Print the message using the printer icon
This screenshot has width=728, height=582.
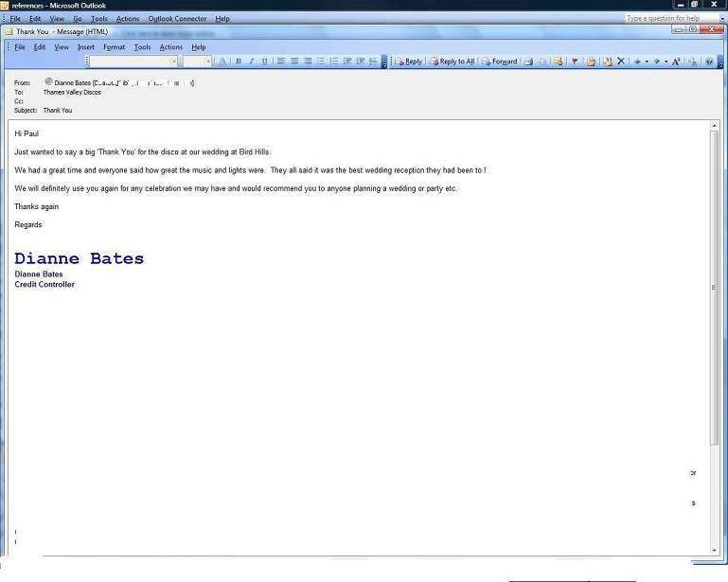[529, 62]
